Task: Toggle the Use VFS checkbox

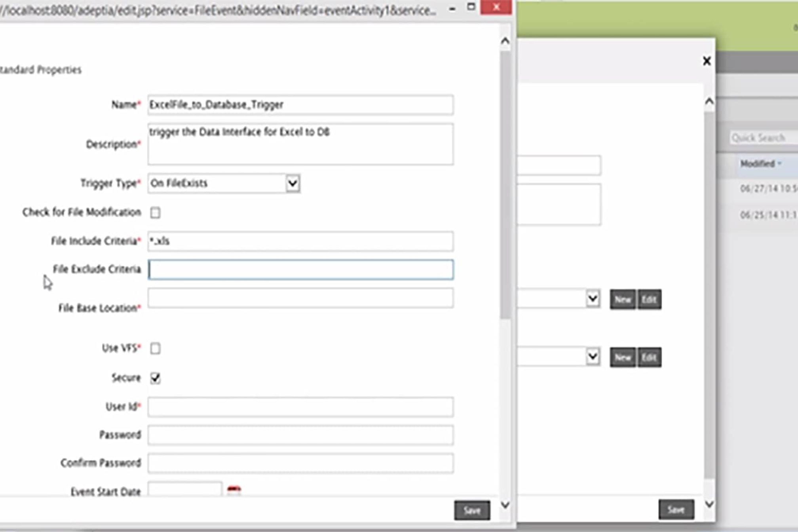Action: point(155,348)
